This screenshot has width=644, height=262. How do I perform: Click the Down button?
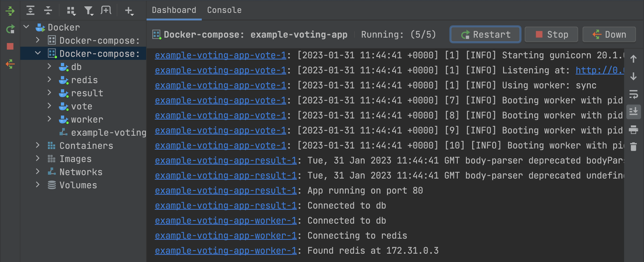pos(609,34)
